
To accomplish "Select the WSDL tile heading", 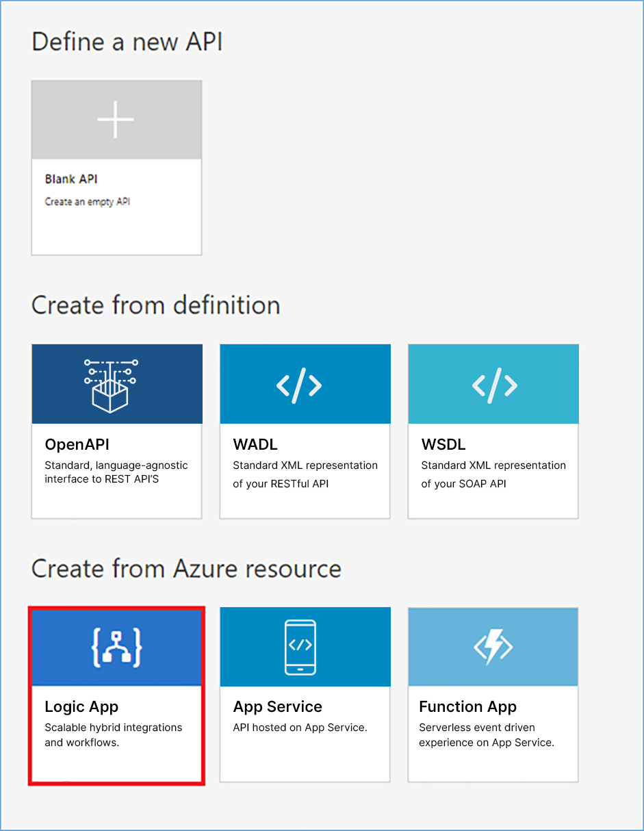I will pyautogui.click(x=443, y=444).
